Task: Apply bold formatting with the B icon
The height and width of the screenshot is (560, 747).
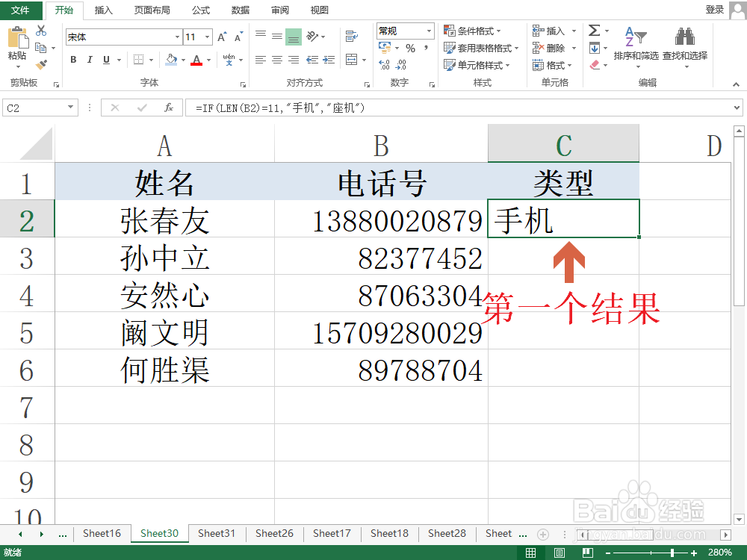Action: click(x=72, y=60)
